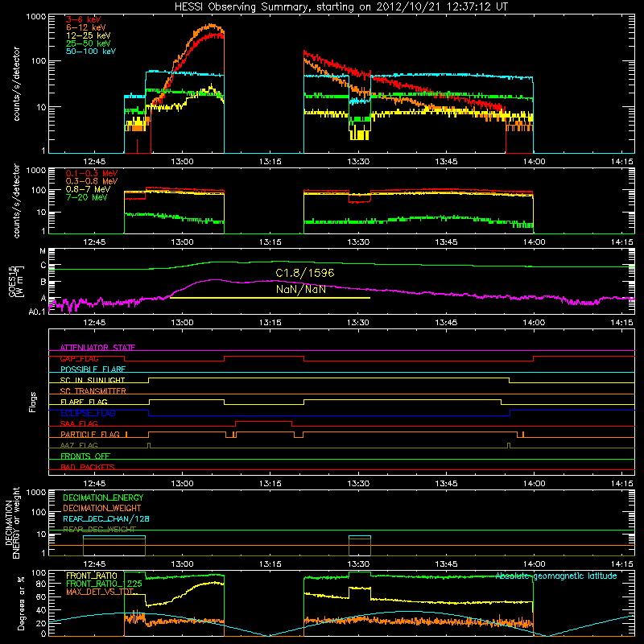The width and height of the screenshot is (644, 644).
Task: Select the GAP_FLAG label
Action: point(79,358)
